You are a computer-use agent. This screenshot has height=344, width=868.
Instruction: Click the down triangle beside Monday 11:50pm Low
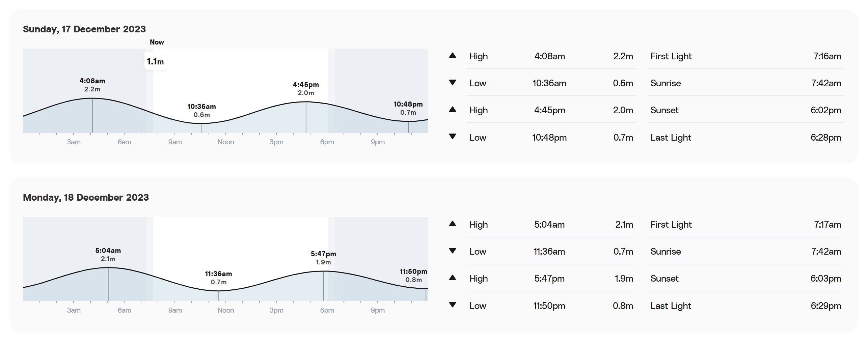(x=453, y=305)
